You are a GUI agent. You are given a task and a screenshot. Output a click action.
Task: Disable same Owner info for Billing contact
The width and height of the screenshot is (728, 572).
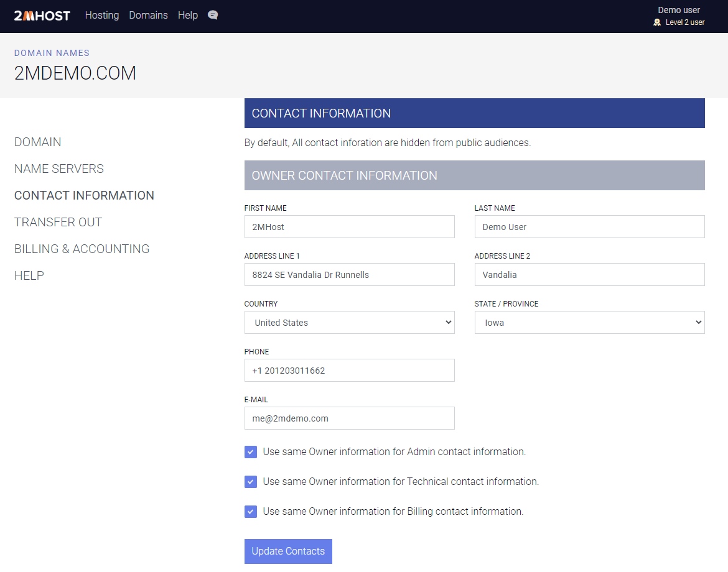pos(251,512)
